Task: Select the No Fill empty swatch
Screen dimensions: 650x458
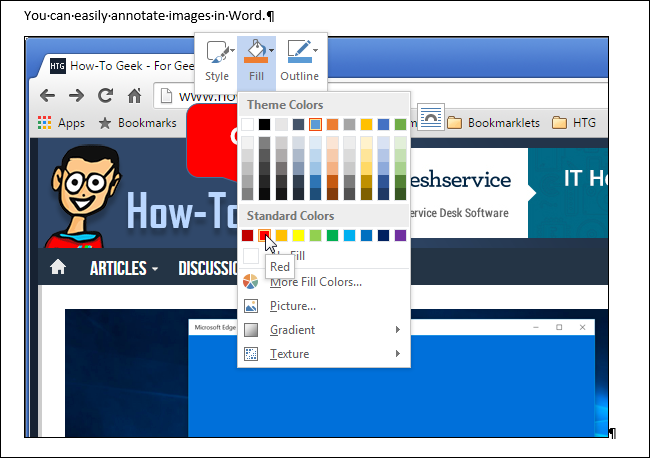Action: pyautogui.click(x=251, y=256)
